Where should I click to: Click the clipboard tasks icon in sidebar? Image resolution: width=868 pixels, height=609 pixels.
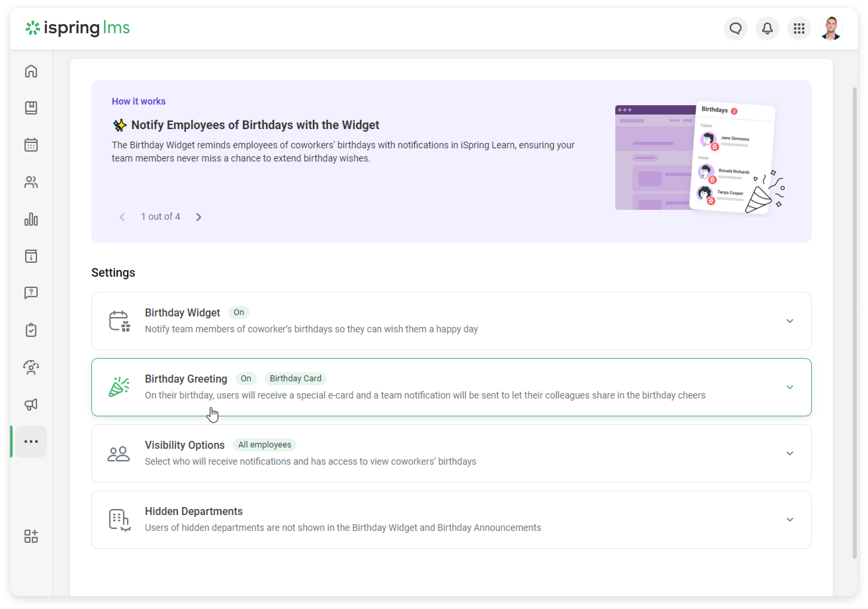pos(31,330)
